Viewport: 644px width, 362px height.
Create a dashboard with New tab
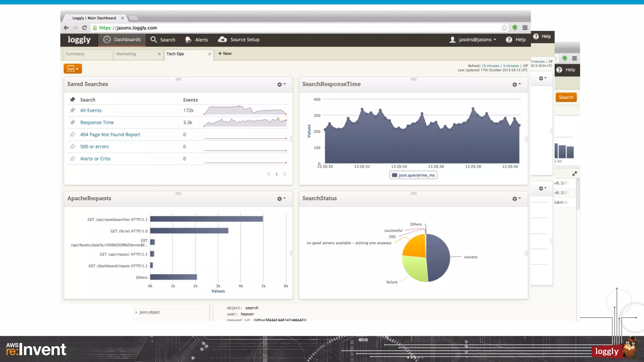point(225,53)
